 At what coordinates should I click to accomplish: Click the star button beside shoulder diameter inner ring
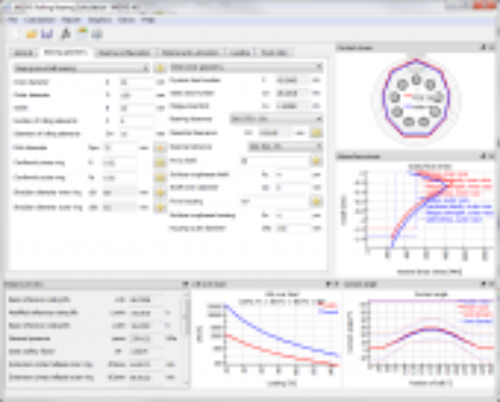[x=160, y=192]
